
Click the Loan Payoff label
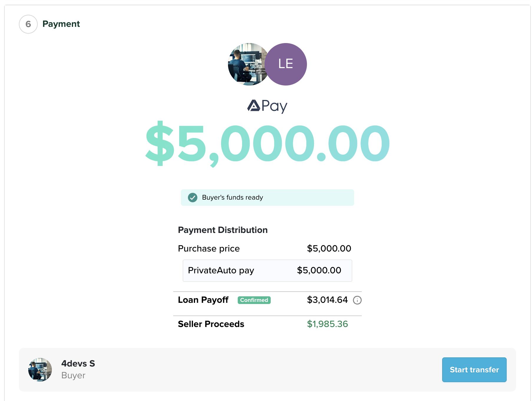point(203,300)
